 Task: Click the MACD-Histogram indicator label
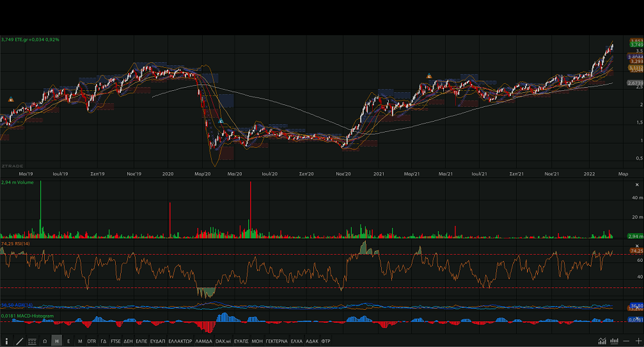pyautogui.click(x=26, y=316)
